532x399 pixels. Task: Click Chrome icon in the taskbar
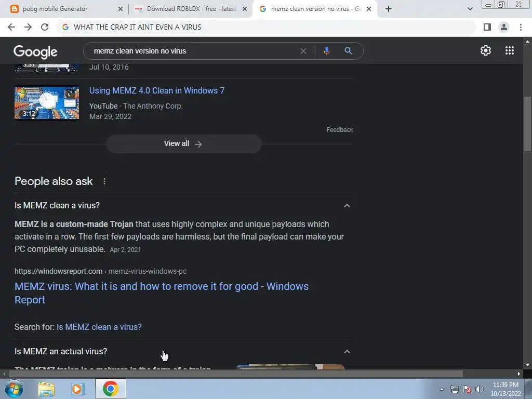pyautogui.click(x=111, y=389)
